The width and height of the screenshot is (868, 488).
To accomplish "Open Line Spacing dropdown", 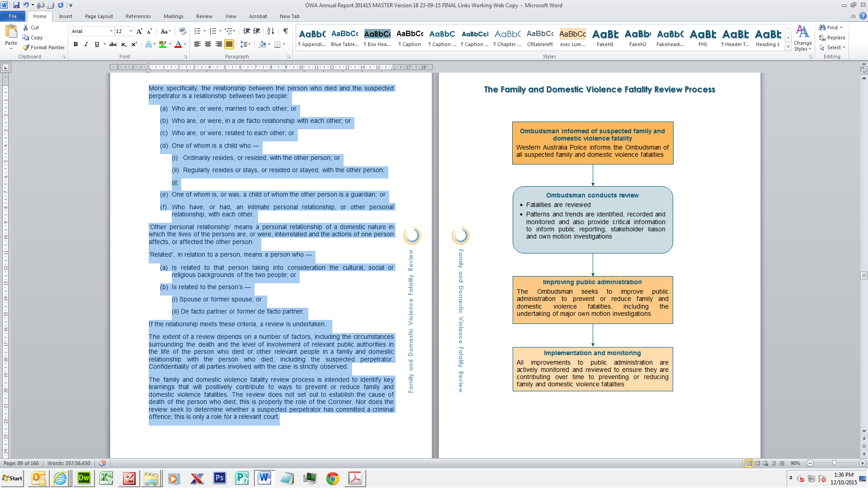I will (245, 44).
